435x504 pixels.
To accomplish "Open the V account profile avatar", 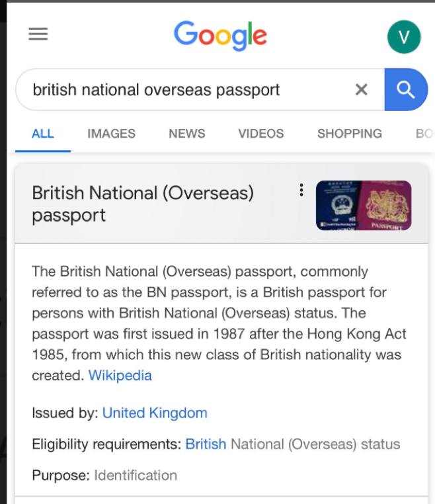I will (x=403, y=36).
